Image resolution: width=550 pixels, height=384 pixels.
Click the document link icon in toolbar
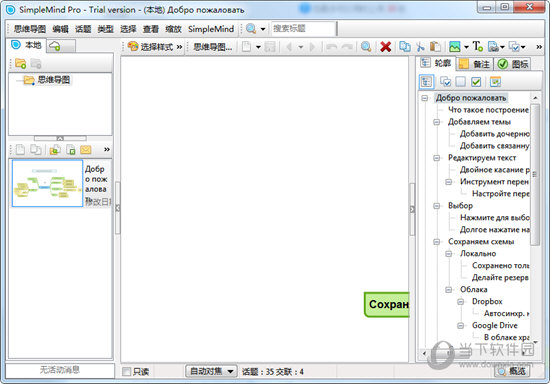494,46
